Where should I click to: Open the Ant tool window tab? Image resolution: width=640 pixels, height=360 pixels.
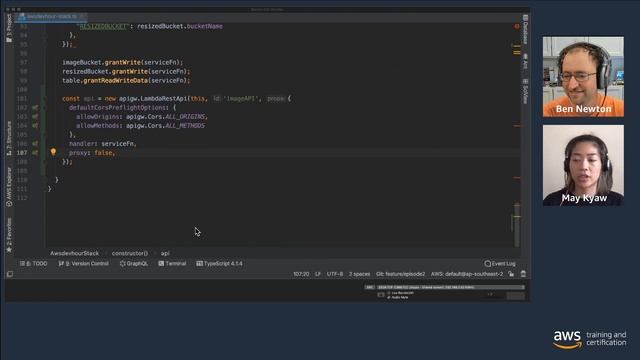click(x=525, y=61)
